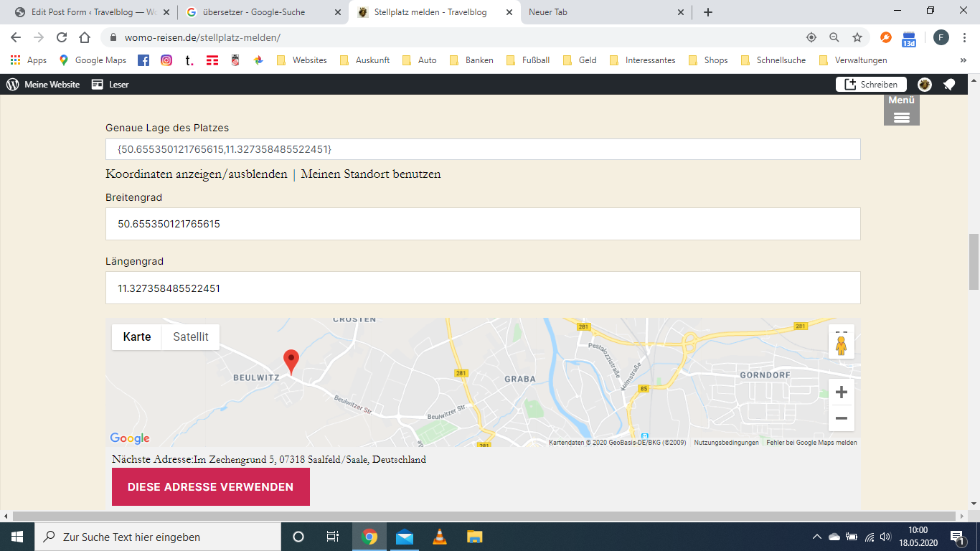Click into the Breitengrad input field
Screen dimensions: 980x551
click(x=483, y=224)
